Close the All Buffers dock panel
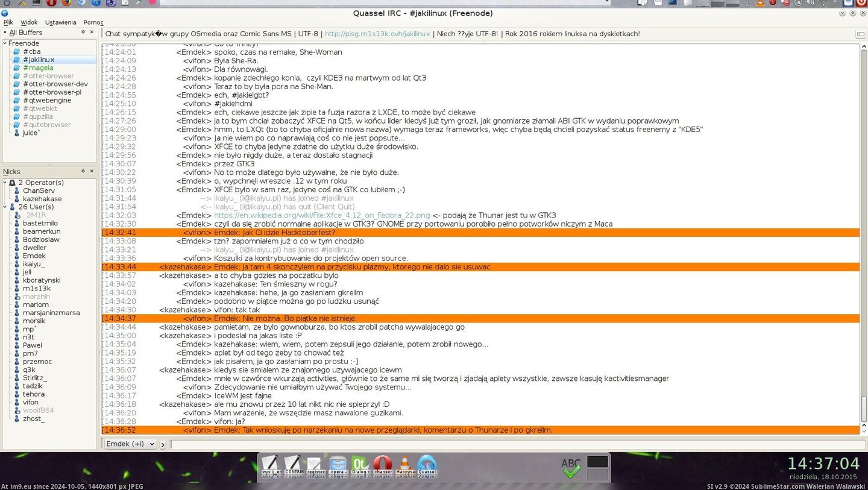This screenshot has width=868, height=490. point(92,32)
